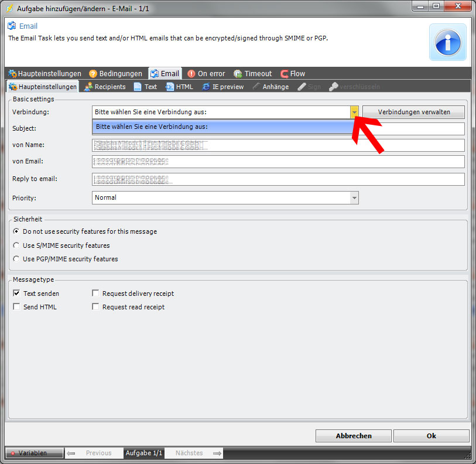
Task: Click into the Reply to email field
Action: [278, 179]
